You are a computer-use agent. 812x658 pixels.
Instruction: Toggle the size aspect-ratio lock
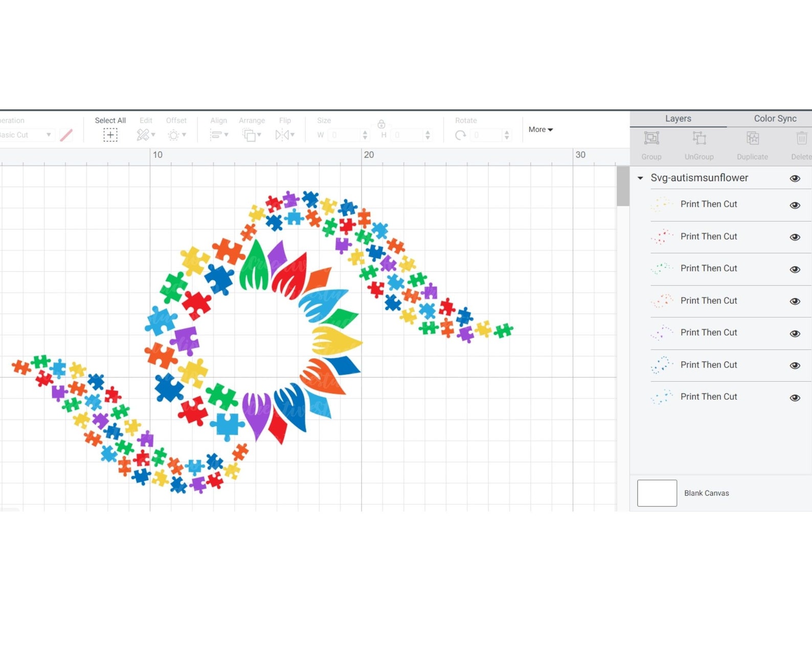tap(381, 124)
